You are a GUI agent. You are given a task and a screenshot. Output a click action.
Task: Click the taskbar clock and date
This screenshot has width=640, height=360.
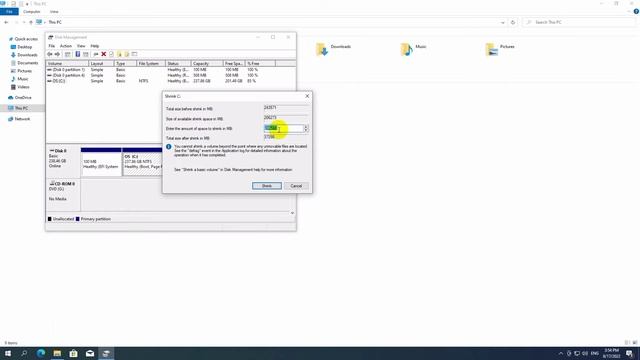pyautogui.click(x=611, y=353)
